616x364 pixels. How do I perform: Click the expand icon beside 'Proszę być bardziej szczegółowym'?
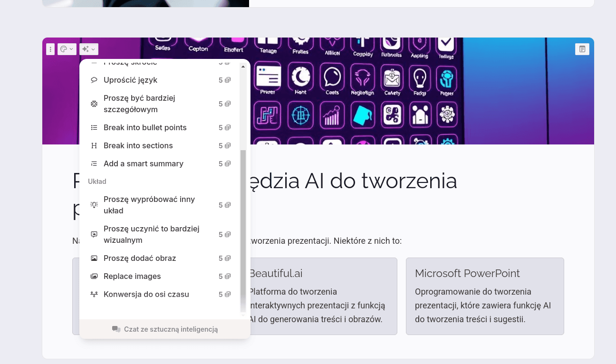[94, 104]
